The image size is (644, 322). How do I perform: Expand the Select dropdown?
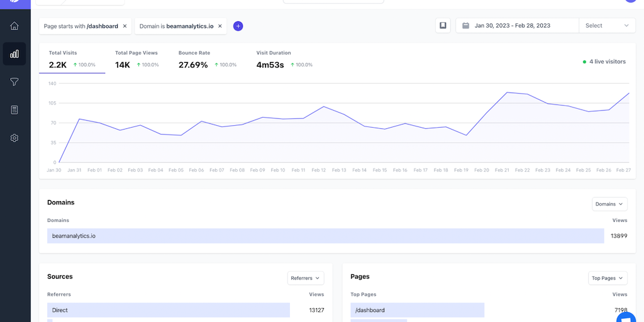tap(606, 26)
